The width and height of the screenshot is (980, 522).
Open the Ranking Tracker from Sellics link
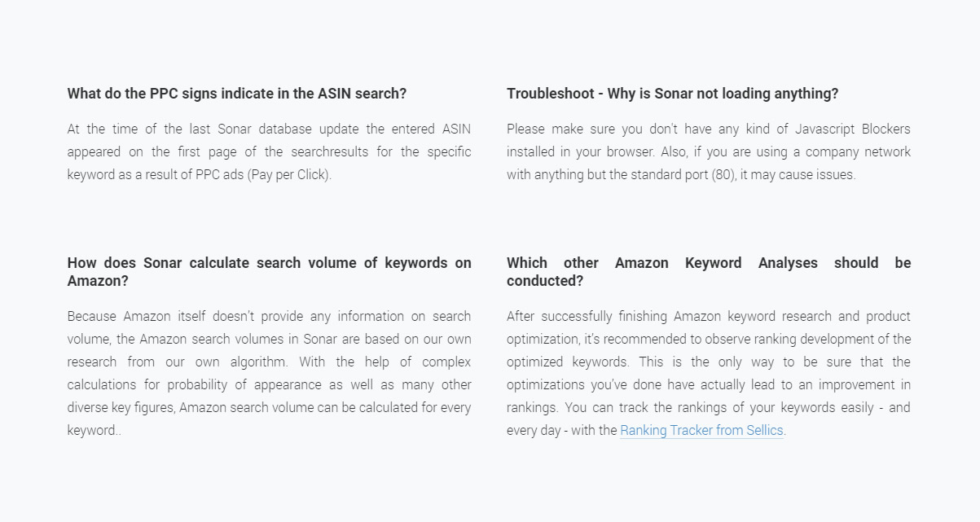[x=701, y=430]
